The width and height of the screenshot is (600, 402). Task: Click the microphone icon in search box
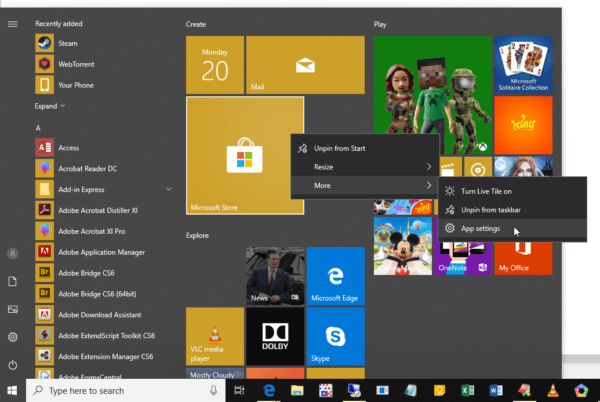tap(214, 391)
